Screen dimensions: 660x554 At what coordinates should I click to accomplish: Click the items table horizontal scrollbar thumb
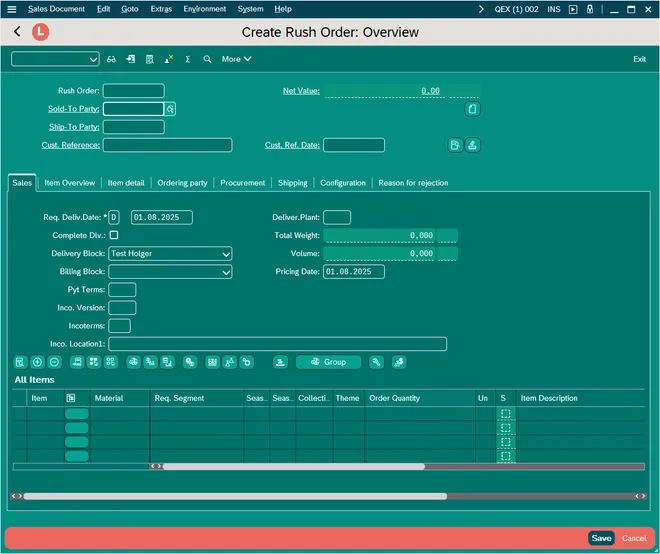tap(294, 466)
